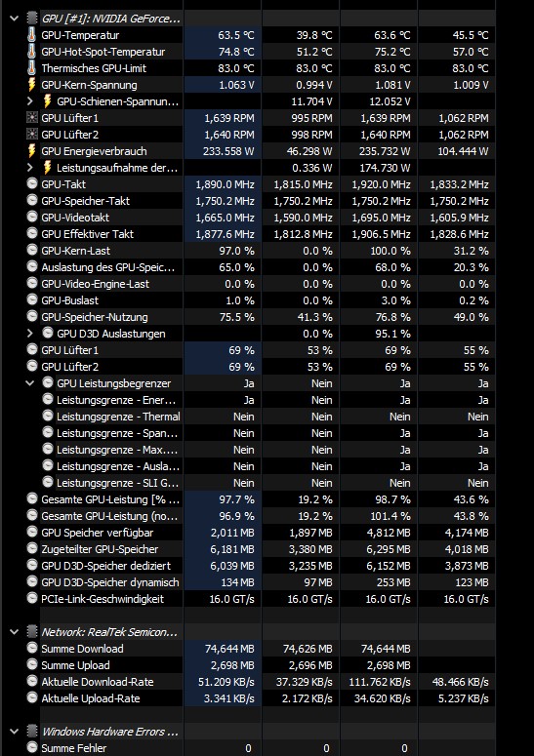Click the 12.052 V maximum rail voltage
This screenshot has height=756, width=534.
coord(390,101)
